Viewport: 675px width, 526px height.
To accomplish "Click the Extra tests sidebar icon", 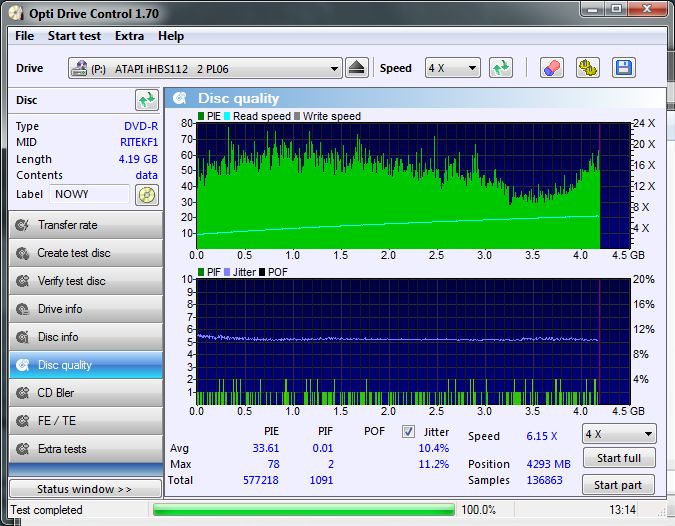I will (x=22, y=449).
